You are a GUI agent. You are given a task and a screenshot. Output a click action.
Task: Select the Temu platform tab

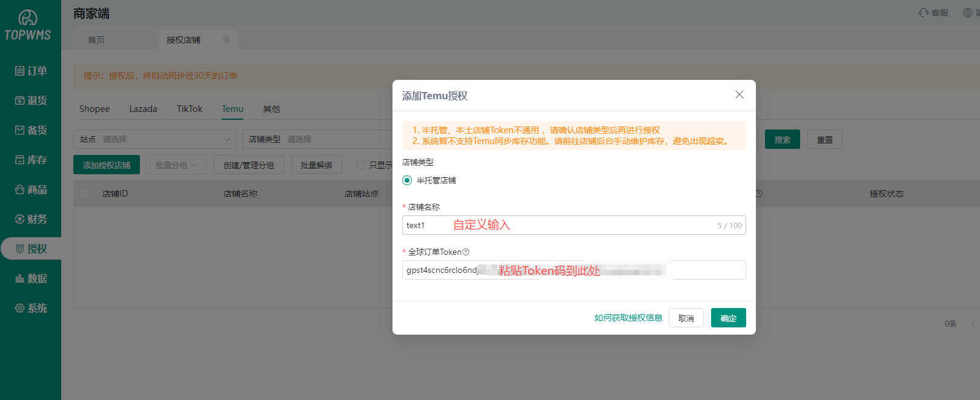pyautogui.click(x=233, y=109)
